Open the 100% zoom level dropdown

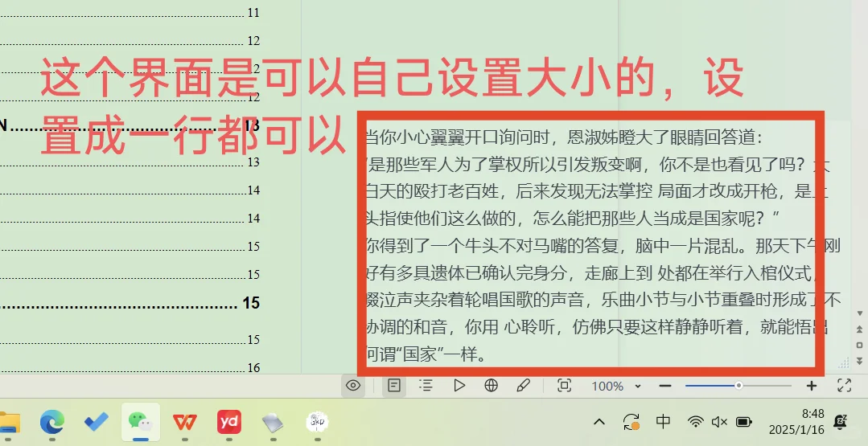click(x=615, y=386)
